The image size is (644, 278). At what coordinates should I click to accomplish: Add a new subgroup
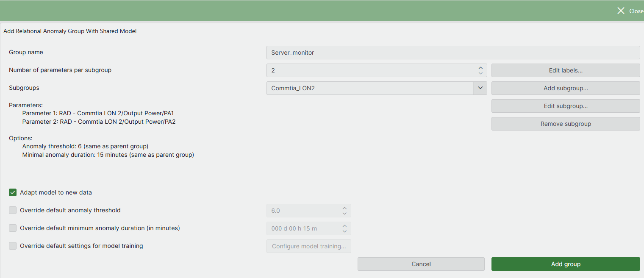click(x=566, y=88)
